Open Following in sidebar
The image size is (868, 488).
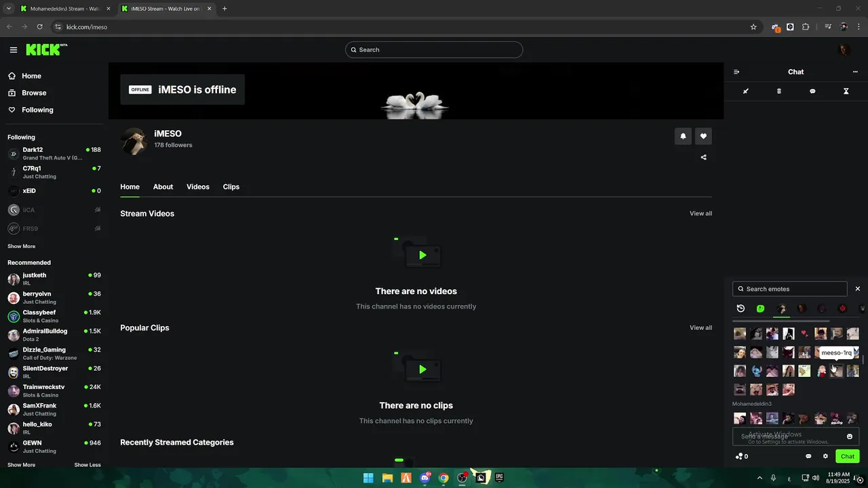point(37,110)
